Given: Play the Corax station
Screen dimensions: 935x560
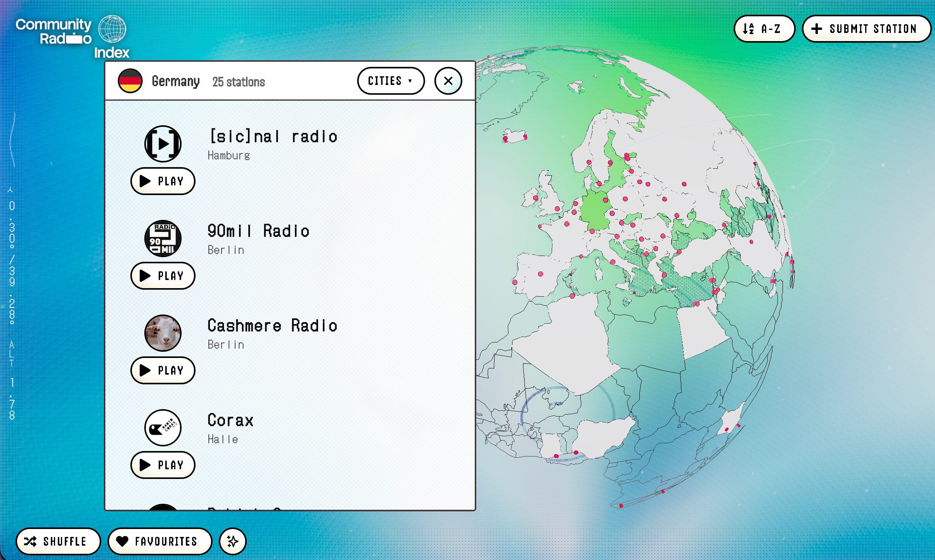Looking at the screenshot, I should tap(163, 465).
